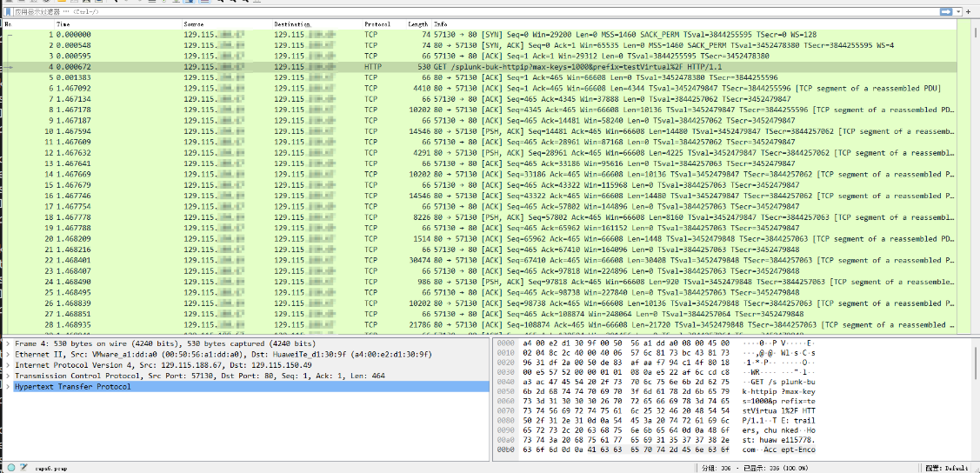Screen dimensions: 980x473
Task: Expand the Frame 4 tree node
Action: [8, 344]
